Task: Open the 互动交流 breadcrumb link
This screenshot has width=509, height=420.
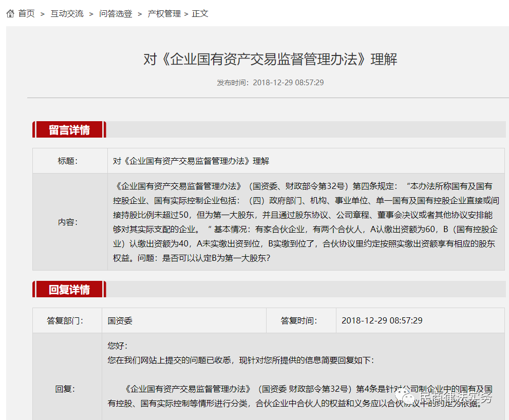Action: click(x=66, y=14)
